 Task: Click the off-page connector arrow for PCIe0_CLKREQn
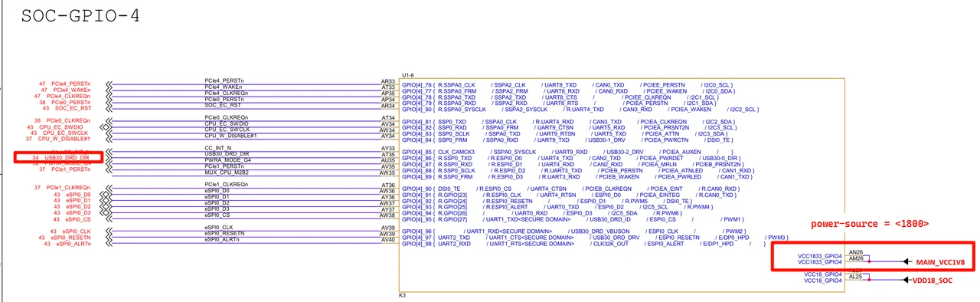point(109,121)
